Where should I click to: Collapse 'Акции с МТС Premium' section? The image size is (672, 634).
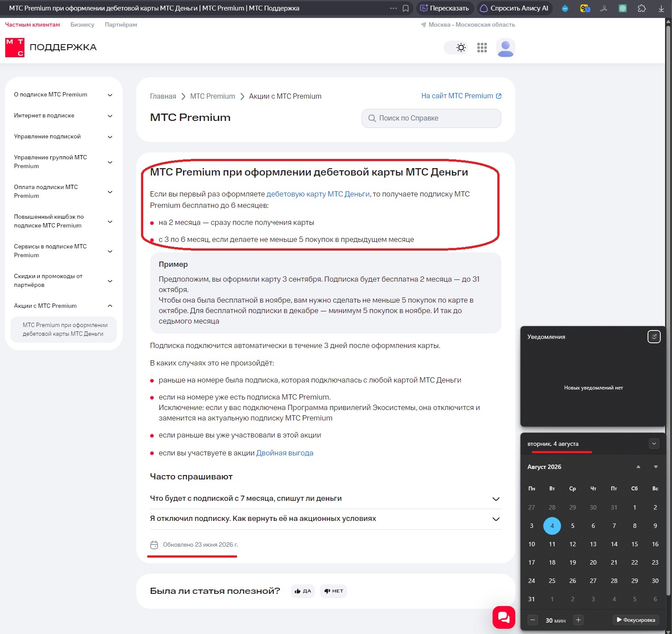pyautogui.click(x=63, y=306)
